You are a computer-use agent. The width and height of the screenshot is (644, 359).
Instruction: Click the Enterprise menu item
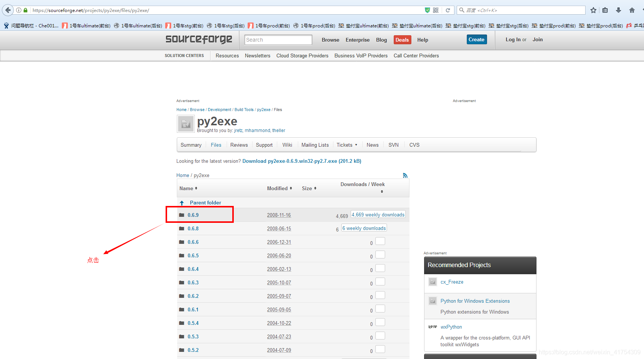pos(357,40)
